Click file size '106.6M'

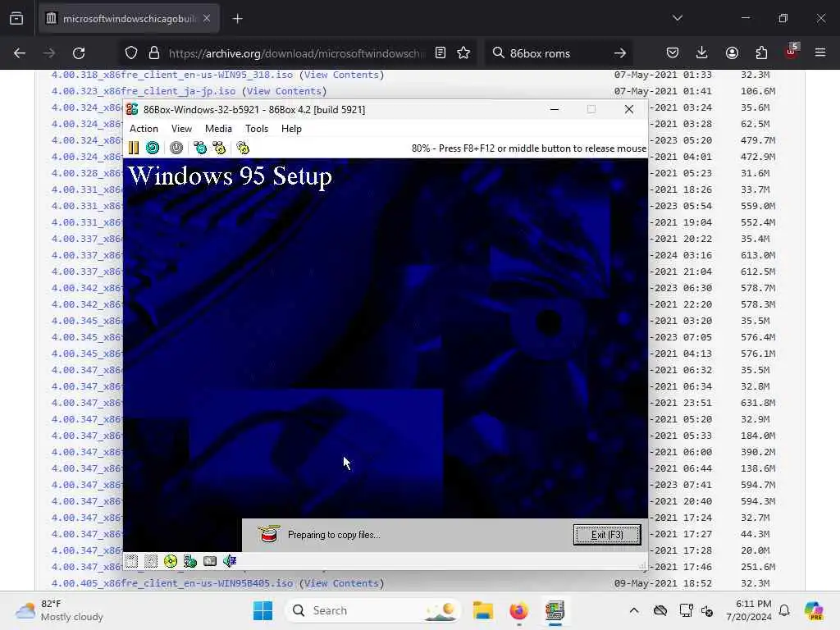click(x=758, y=91)
